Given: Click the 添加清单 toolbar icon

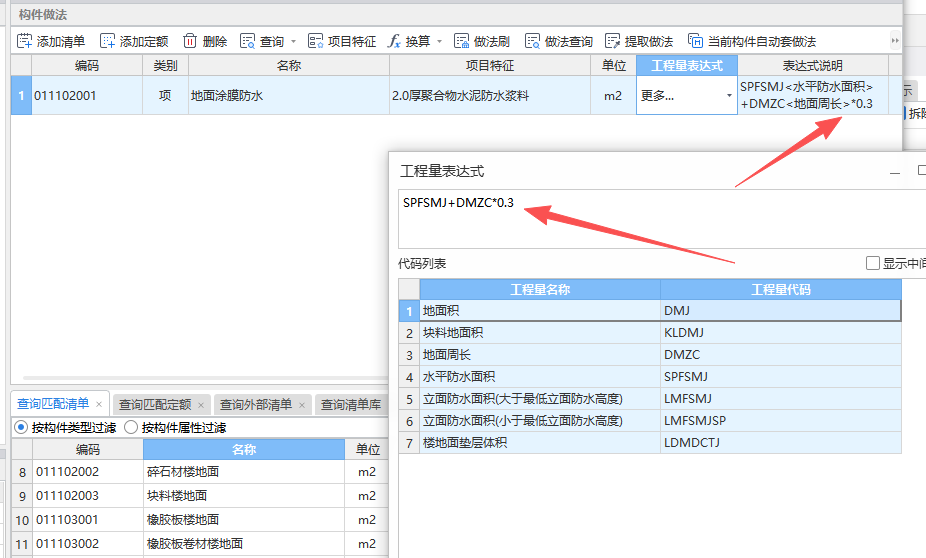Looking at the screenshot, I should 25,41.
